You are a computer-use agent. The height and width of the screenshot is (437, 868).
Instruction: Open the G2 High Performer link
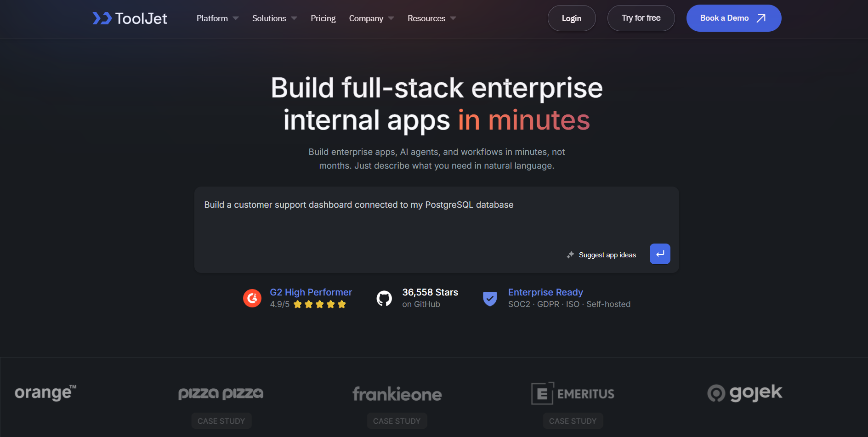pos(311,292)
